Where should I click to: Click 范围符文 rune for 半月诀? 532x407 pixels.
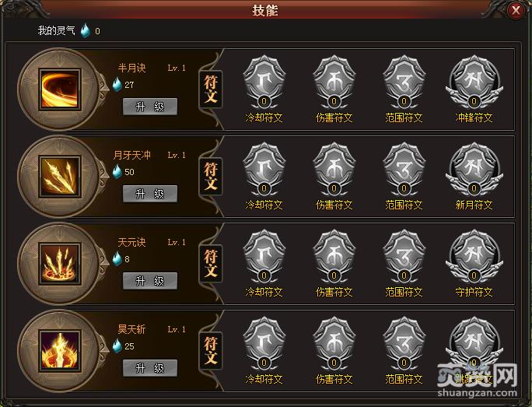[x=404, y=82]
